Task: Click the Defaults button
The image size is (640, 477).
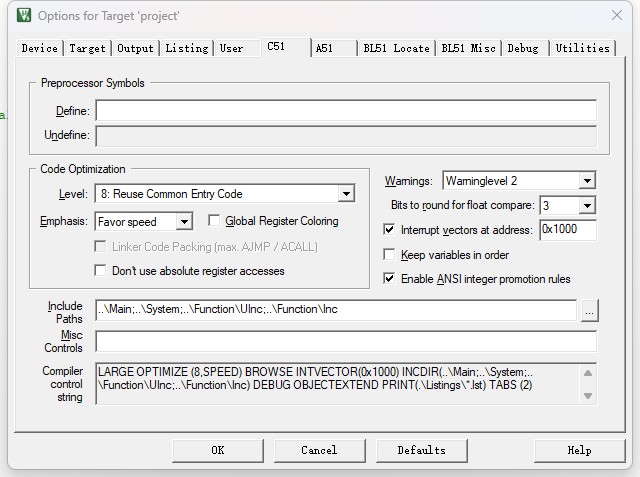Action: point(421,450)
